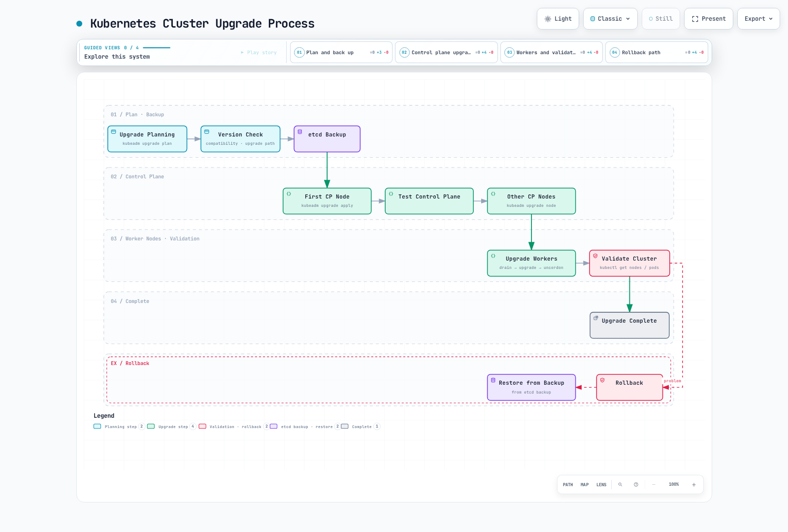This screenshot has height=532, width=788.
Task: Toggle the Light theme button
Action: 558,19
